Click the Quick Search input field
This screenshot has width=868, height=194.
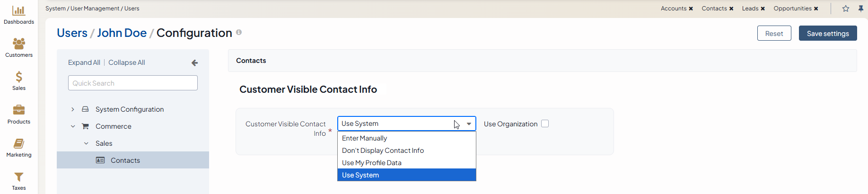[133, 83]
